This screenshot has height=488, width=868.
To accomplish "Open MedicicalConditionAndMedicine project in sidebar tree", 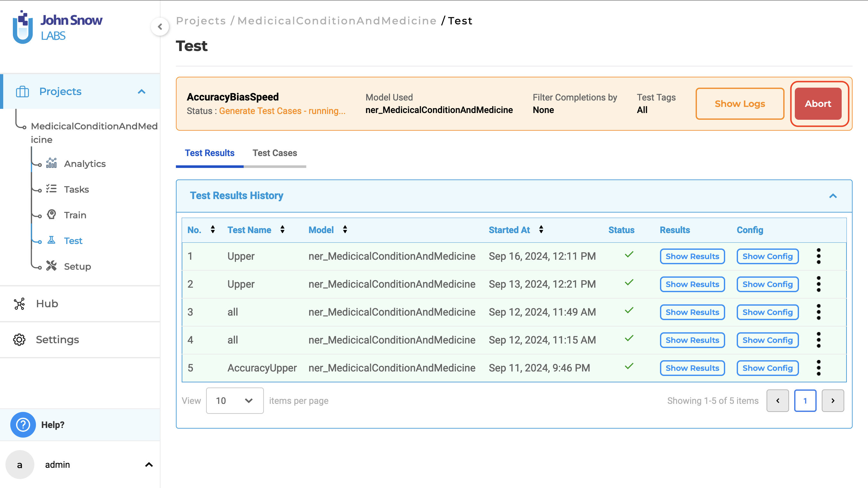I will pyautogui.click(x=94, y=133).
